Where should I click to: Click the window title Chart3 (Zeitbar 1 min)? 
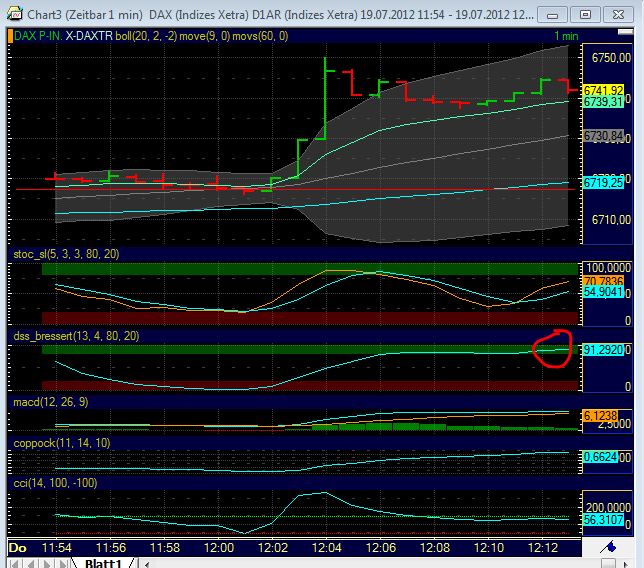85,15
